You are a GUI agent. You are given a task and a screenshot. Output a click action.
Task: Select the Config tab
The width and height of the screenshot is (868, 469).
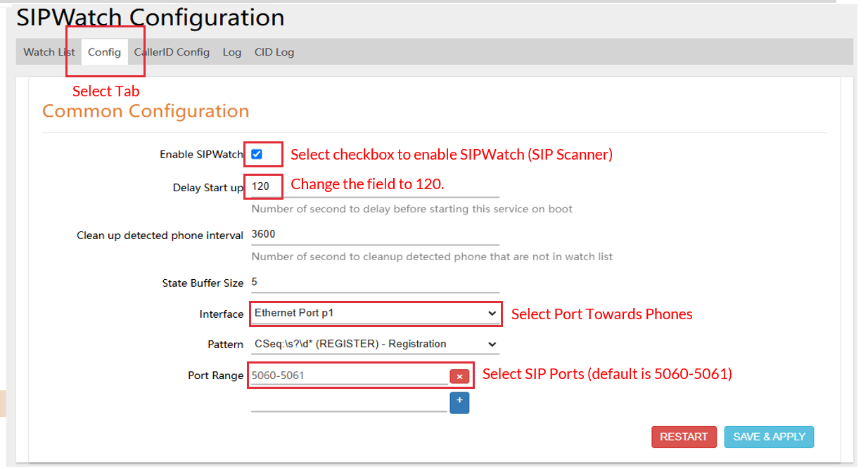click(x=104, y=52)
